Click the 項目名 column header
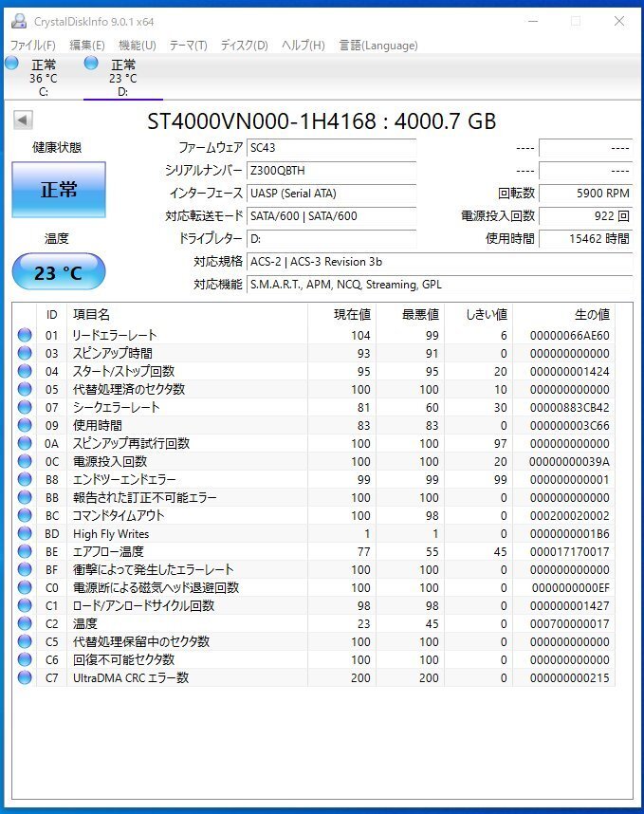Screen dimensions: 644x814 (x=188, y=315)
